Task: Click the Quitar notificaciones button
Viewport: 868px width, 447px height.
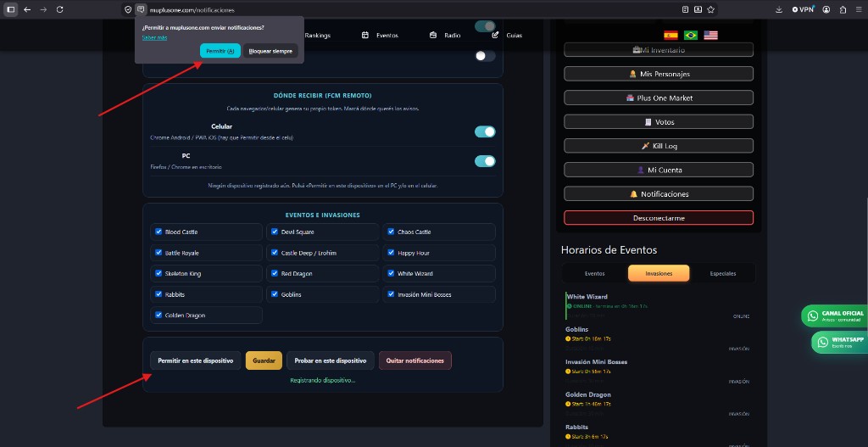Action: pyautogui.click(x=415, y=360)
